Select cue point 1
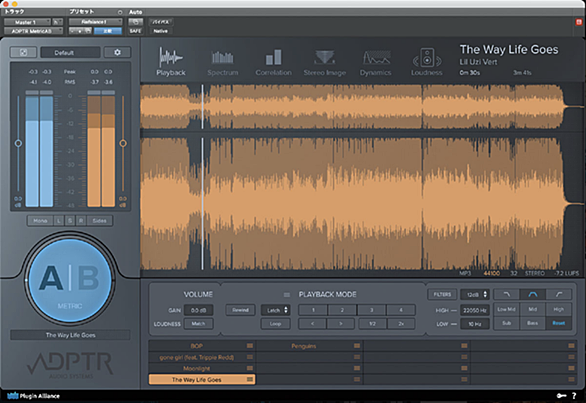Viewport: 586px width, 403px height. pos(313,310)
